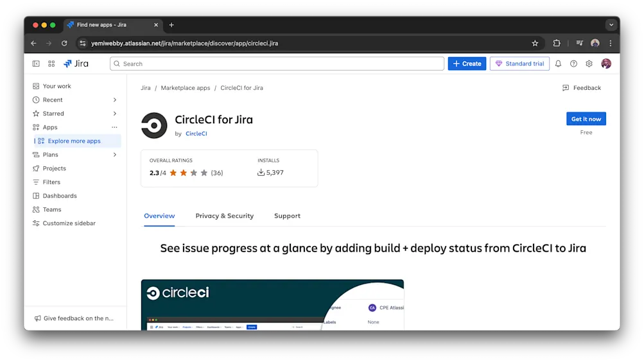Open the app switcher grid icon
Viewport: 644px width, 362px height.
click(51, 64)
